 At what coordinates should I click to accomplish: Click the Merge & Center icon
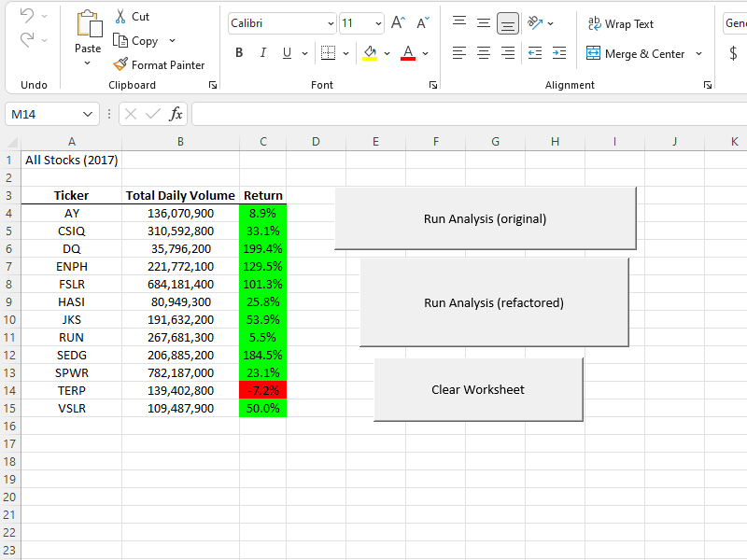pos(593,54)
